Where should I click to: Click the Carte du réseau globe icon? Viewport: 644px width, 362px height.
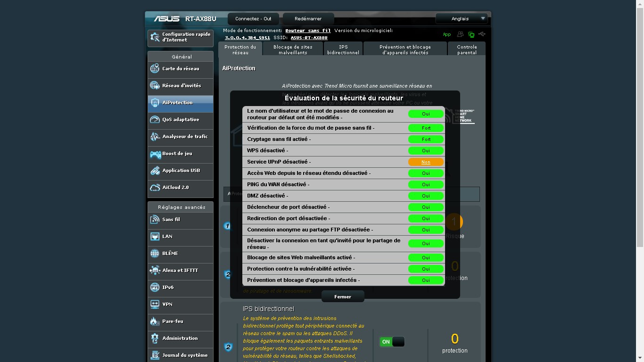[x=155, y=69]
